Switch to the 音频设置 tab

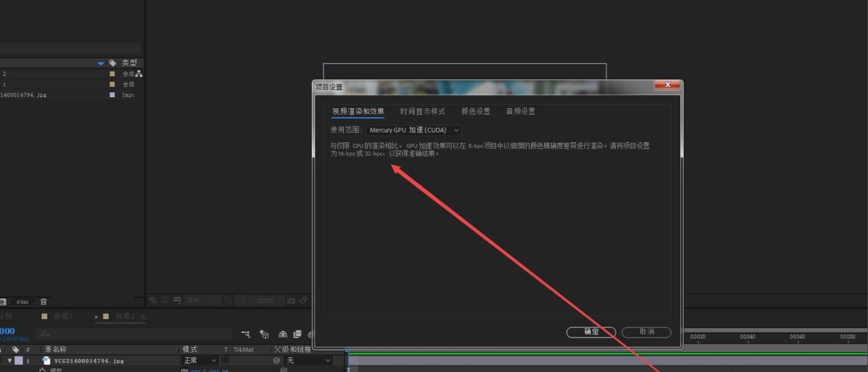click(521, 111)
